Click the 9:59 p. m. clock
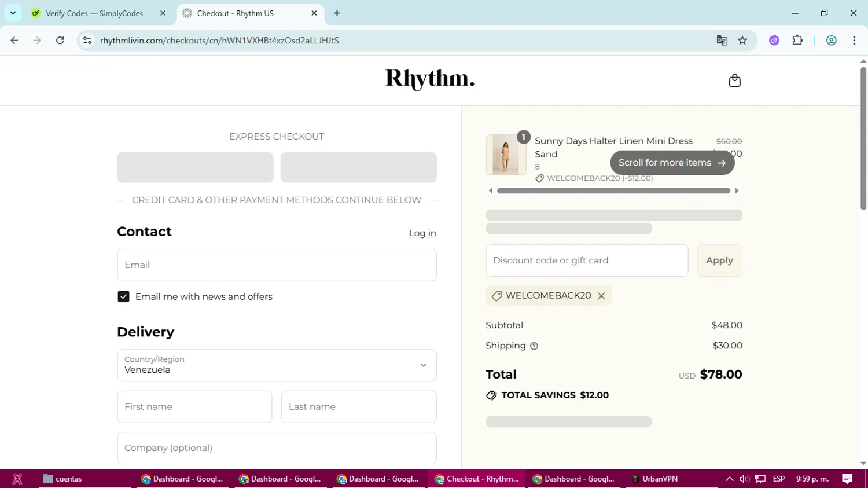Image resolution: width=868 pixels, height=488 pixels. click(812, 479)
